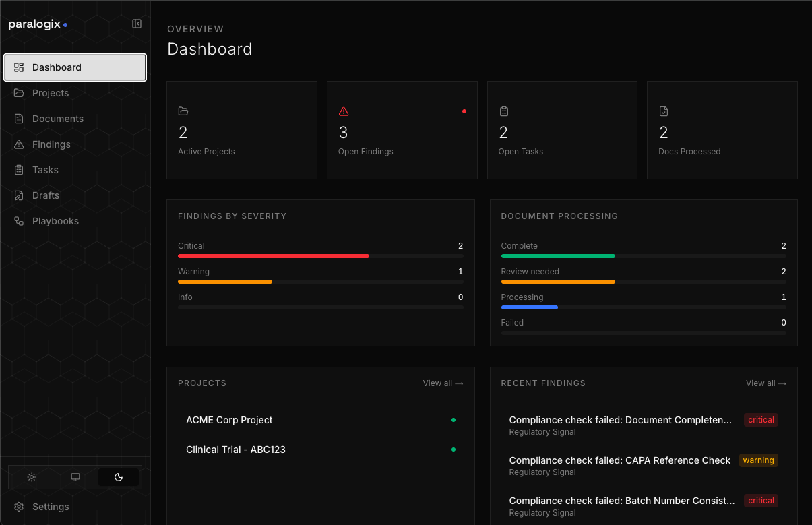The image size is (812, 525).
Task: Click the Review needed orange progress bar
Action: 558,282
